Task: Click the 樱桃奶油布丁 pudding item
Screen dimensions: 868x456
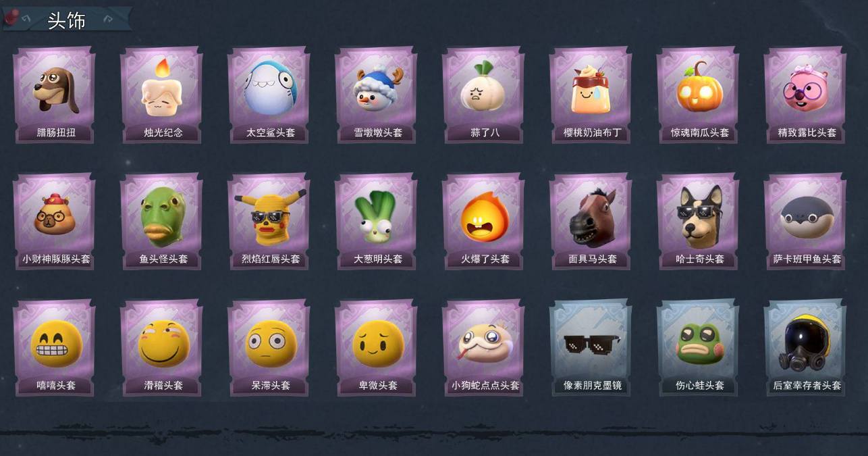Action: [x=591, y=95]
